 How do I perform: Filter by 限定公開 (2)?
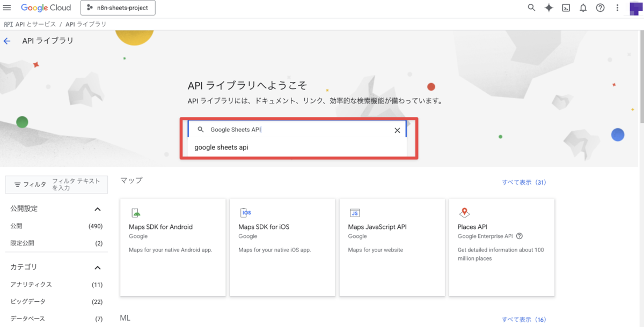tap(56, 243)
